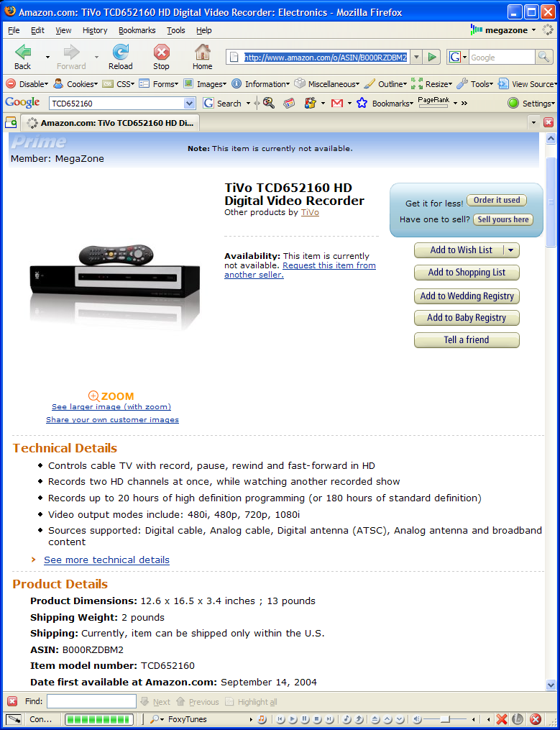This screenshot has height=730, width=560.
Task: Open the new tab icon left of tabs
Action: coord(11,123)
